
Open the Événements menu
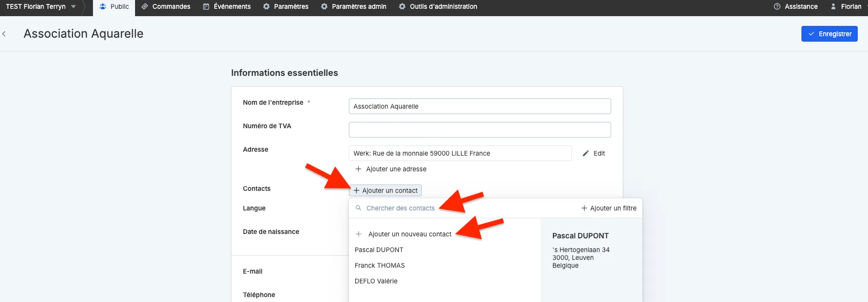click(227, 6)
